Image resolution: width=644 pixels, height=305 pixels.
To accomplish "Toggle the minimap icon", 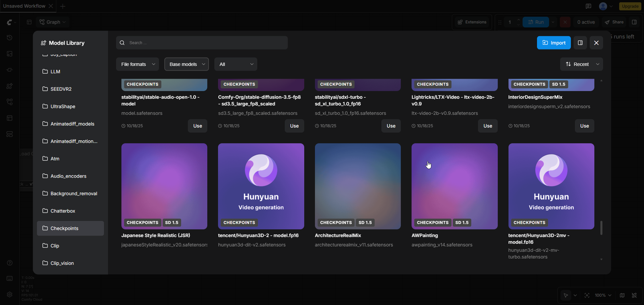I will point(622,295).
